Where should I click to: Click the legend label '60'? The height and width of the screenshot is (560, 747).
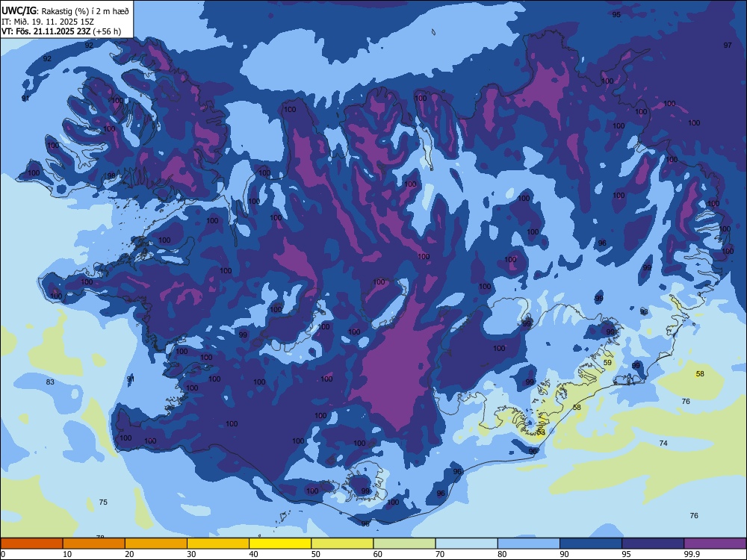378,554
